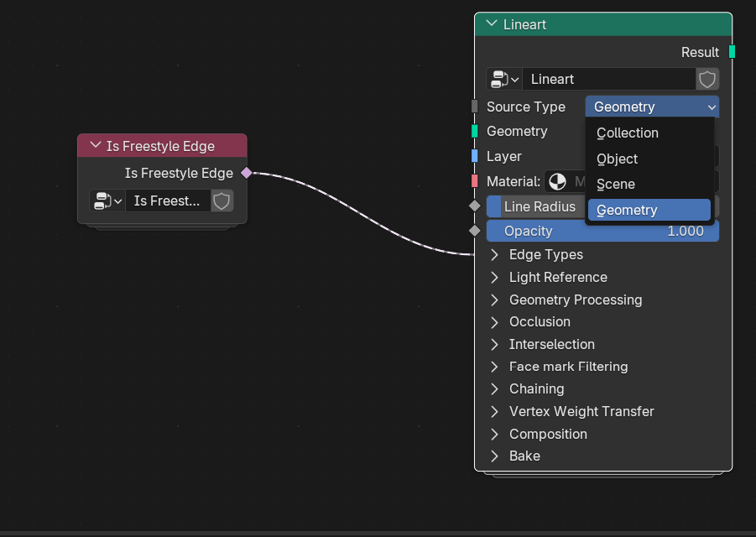Click the Result output socket
This screenshot has height=537, width=756.
pos(732,51)
